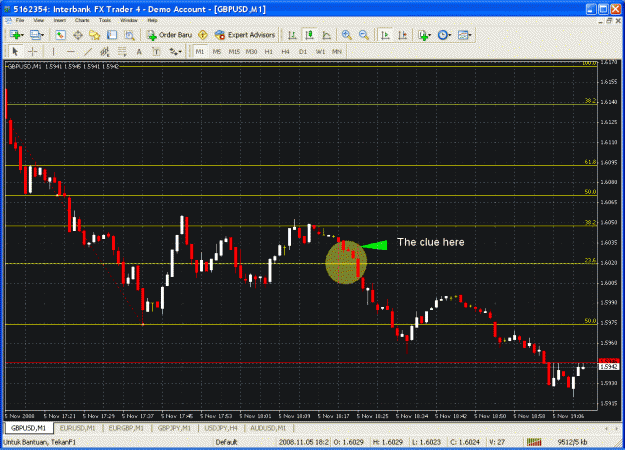The width and height of the screenshot is (625, 450).
Task: Open the Navigator folder-star icon
Action: (94, 35)
